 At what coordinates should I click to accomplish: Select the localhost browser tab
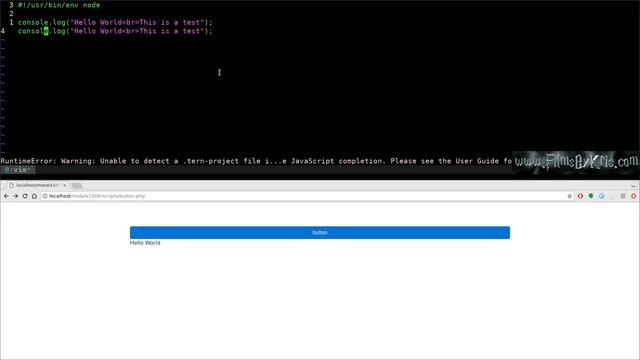[x=36, y=185]
